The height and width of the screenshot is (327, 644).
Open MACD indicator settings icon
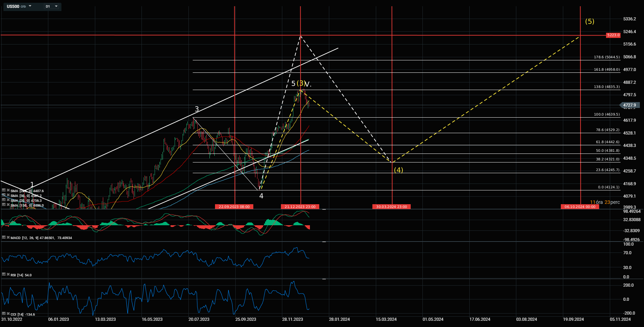coord(3,238)
